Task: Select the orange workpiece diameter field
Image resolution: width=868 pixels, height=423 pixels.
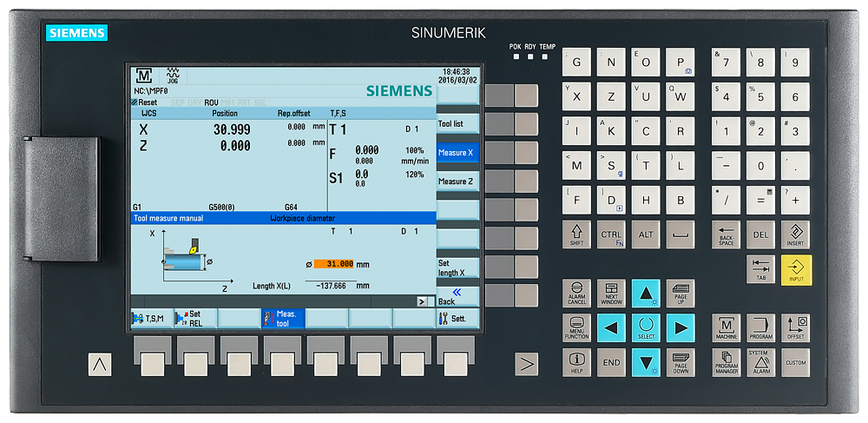Action: [333, 264]
